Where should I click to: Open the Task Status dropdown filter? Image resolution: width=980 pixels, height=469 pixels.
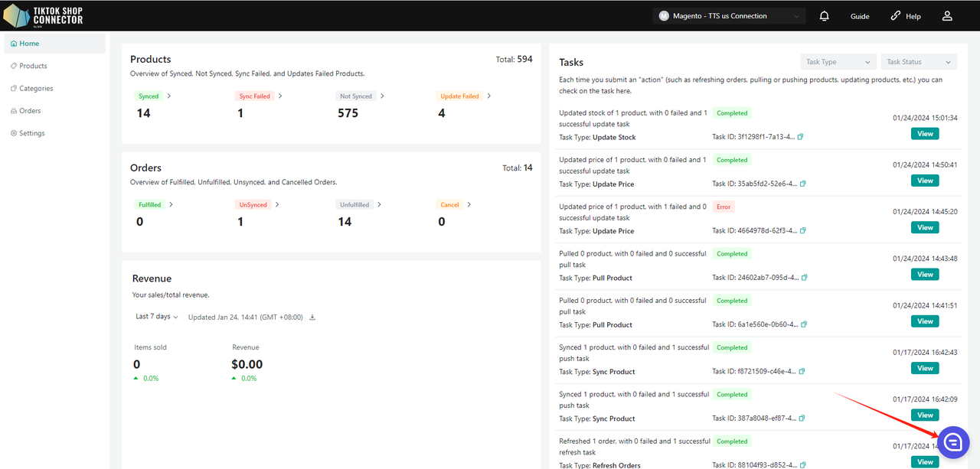click(919, 62)
